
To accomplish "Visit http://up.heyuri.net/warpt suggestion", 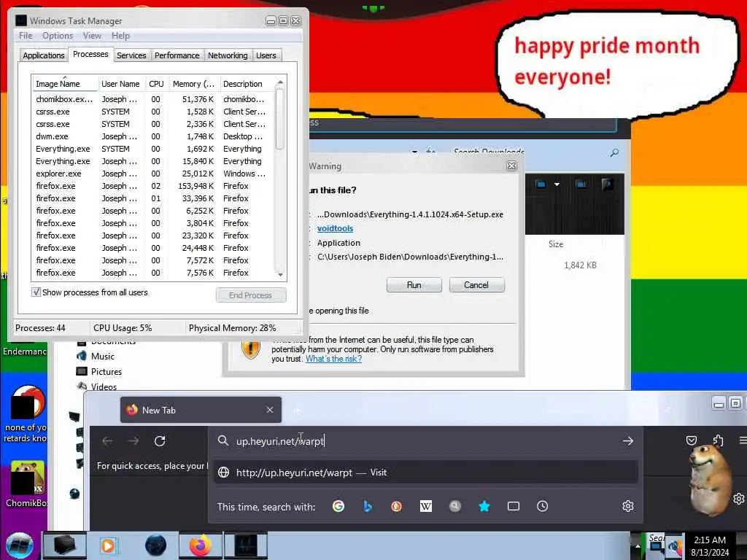I will (425, 472).
